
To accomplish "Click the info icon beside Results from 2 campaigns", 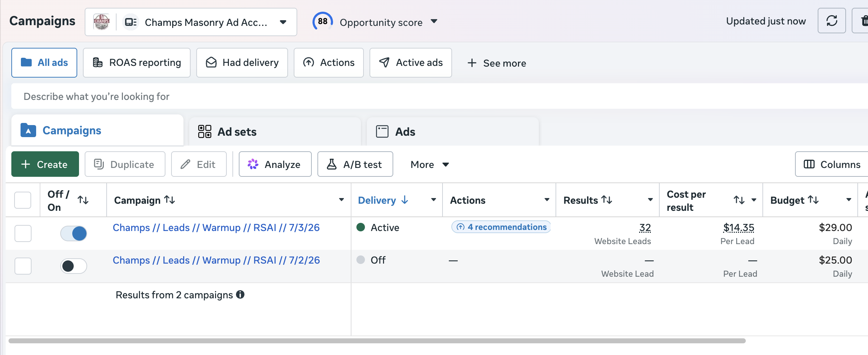I will point(240,294).
